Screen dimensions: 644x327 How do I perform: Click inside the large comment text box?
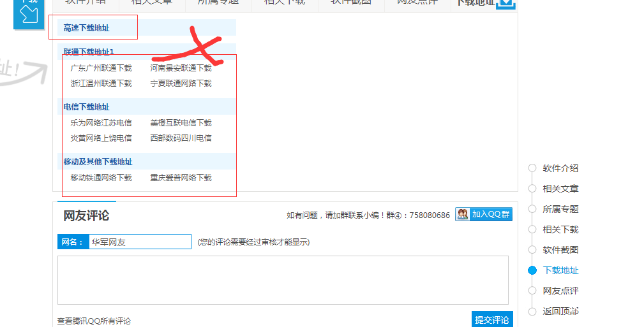(283, 280)
